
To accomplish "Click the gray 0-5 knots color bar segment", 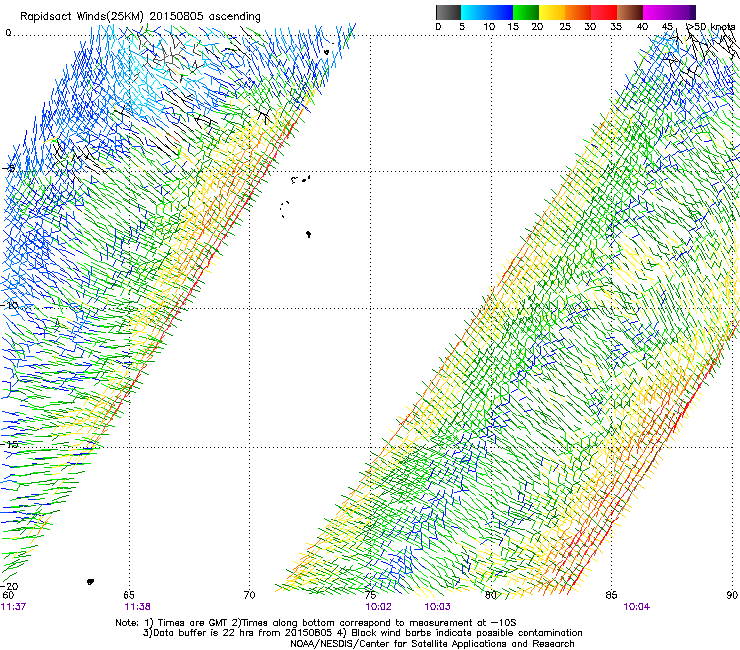I will [x=448, y=12].
